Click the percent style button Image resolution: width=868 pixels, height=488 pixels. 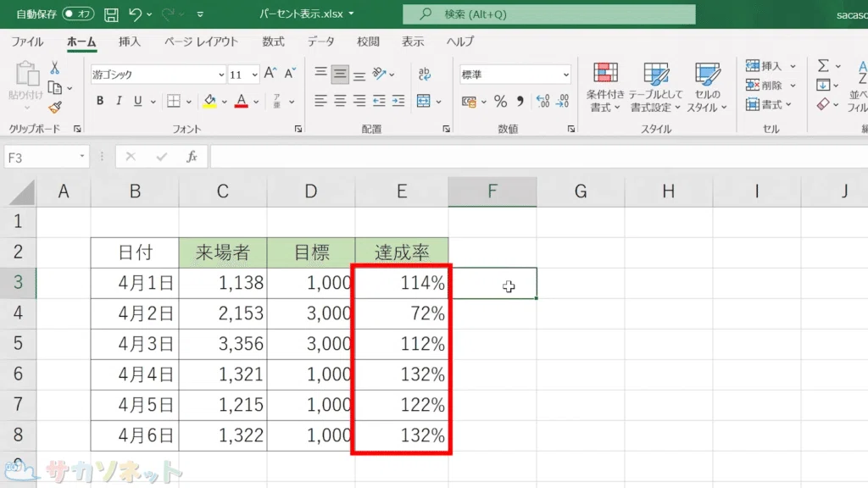coord(500,102)
